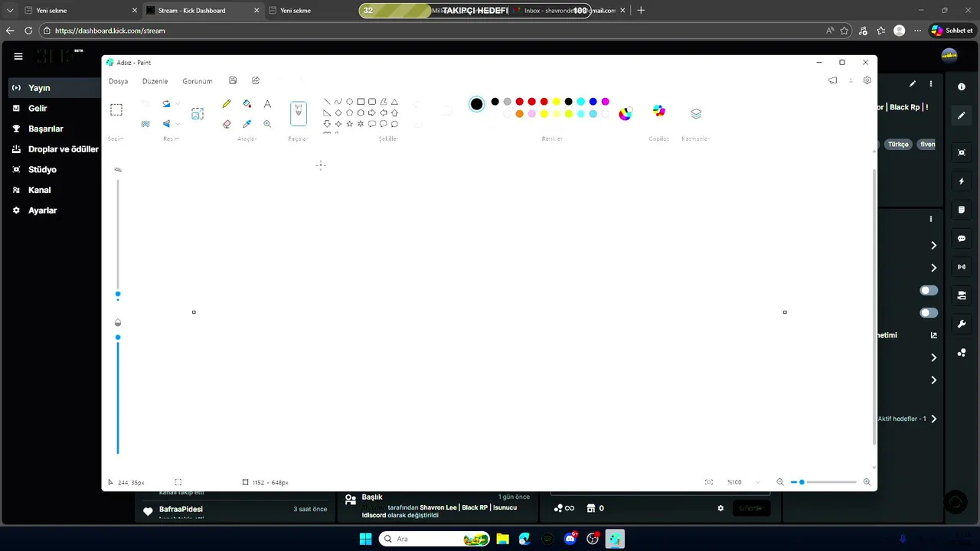The image size is (980, 551).
Task: Pick the Eraser tool
Action: 227,124
